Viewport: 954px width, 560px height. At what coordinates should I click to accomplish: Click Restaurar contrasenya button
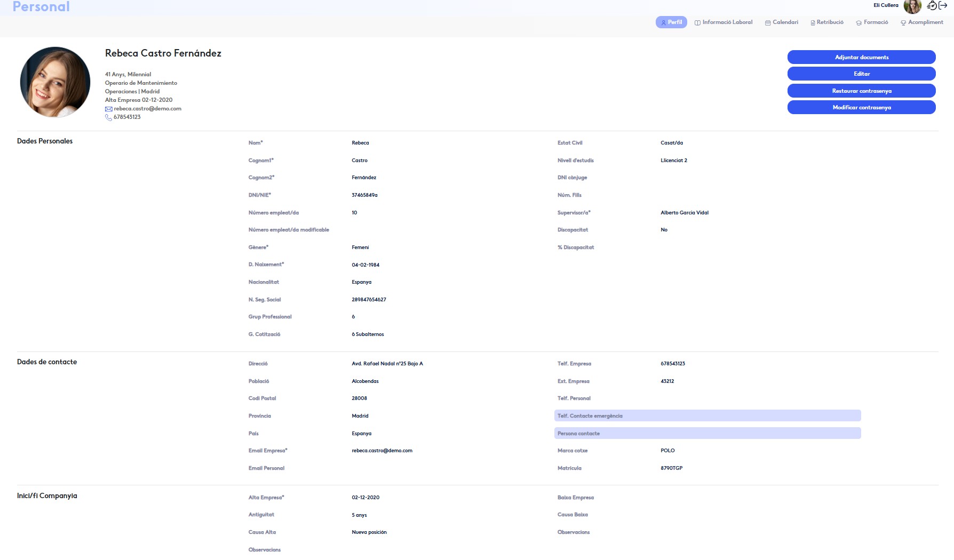861,91
